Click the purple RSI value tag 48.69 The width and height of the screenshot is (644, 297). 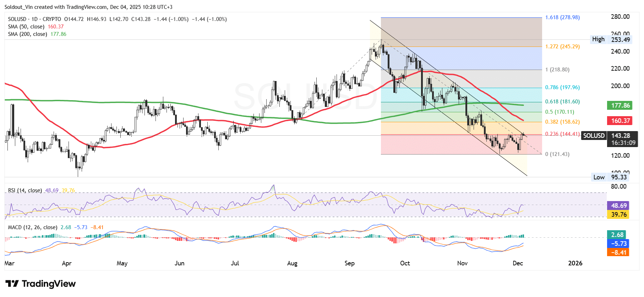click(618, 206)
